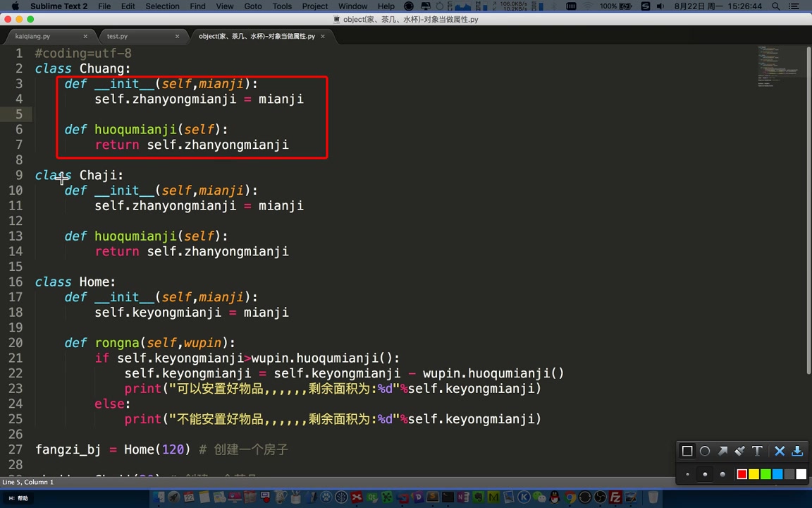The height and width of the screenshot is (508, 812).
Task: Save annotation with the download icon
Action: pos(797,451)
